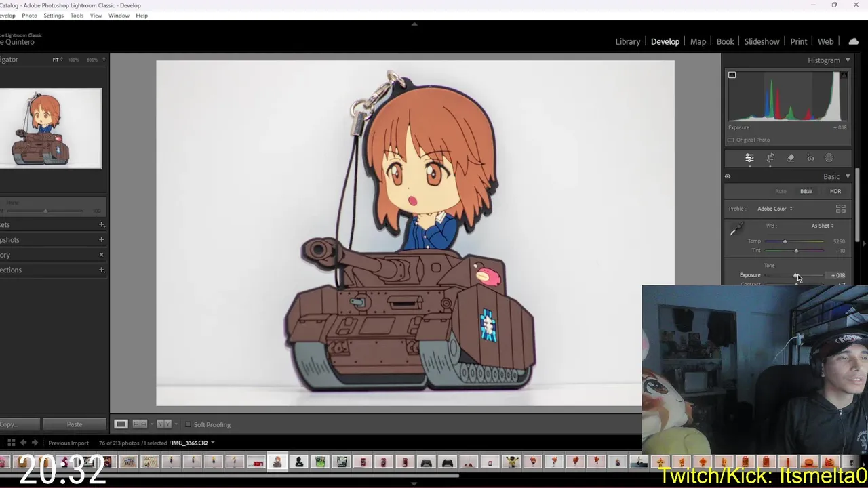This screenshot has height=488, width=868.
Task: Toggle the highlight clipping indicator in histogram
Action: click(844, 75)
